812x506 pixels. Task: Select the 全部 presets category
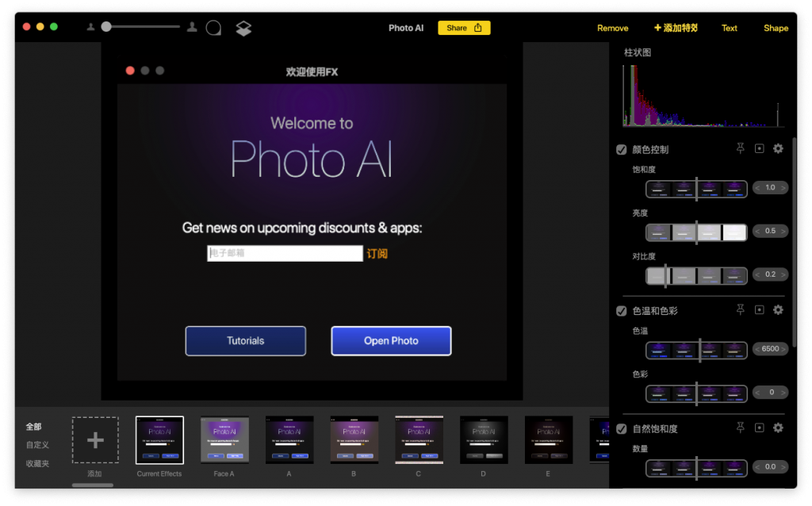pyautogui.click(x=33, y=427)
